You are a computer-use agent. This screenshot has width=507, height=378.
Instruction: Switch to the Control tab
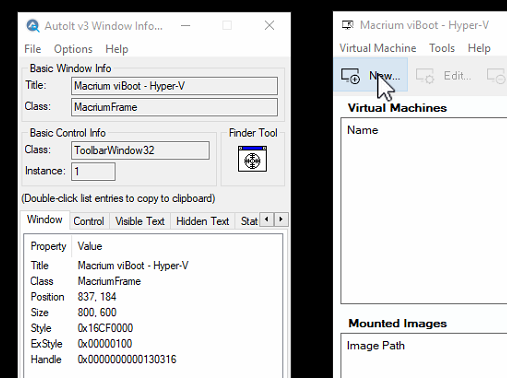[x=89, y=221]
